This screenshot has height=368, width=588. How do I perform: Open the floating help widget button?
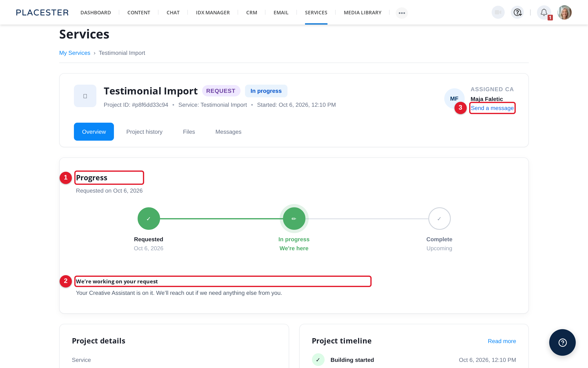pyautogui.click(x=562, y=342)
